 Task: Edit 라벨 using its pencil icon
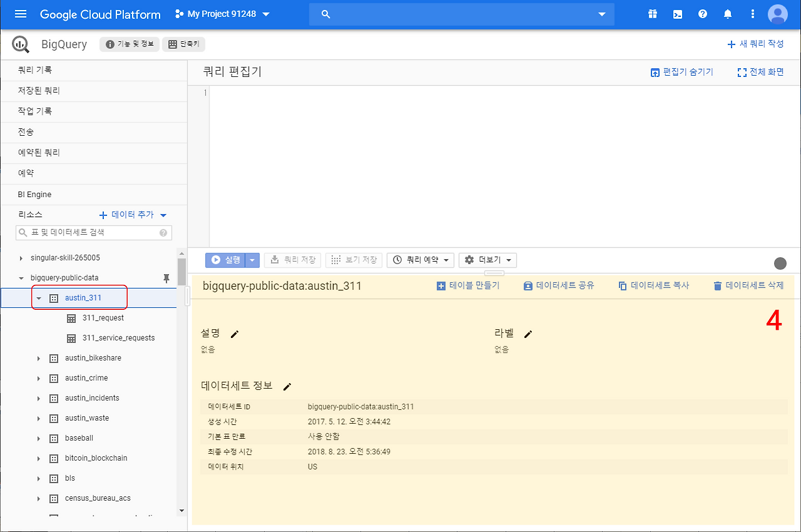tap(528, 334)
